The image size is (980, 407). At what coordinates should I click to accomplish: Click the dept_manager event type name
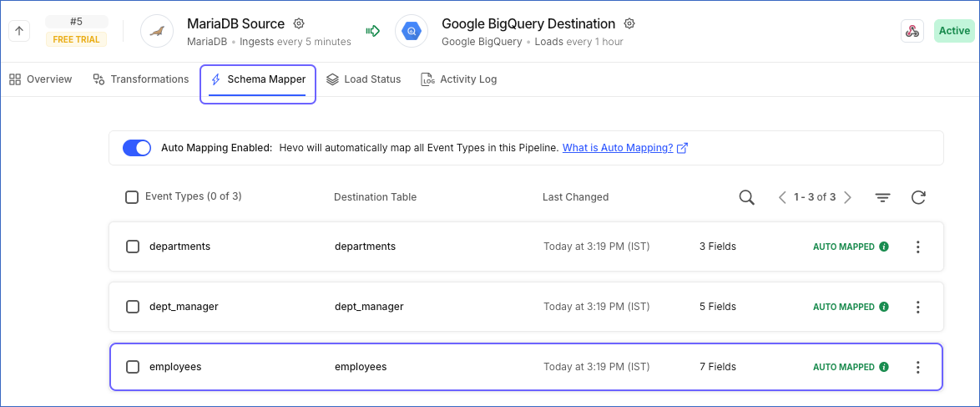[x=184, y=307]
